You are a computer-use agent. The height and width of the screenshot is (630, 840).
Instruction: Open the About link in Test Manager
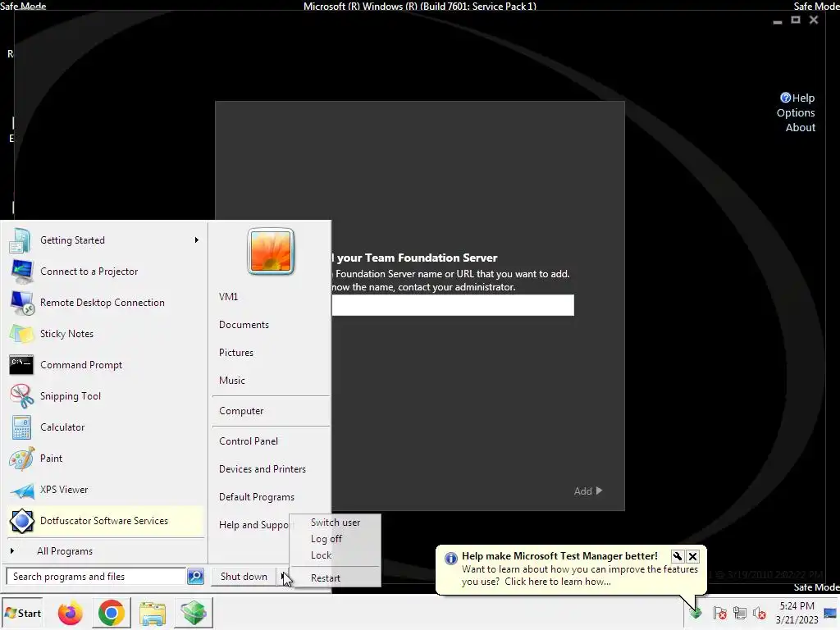pyautogui.click(x=801, y=127)
